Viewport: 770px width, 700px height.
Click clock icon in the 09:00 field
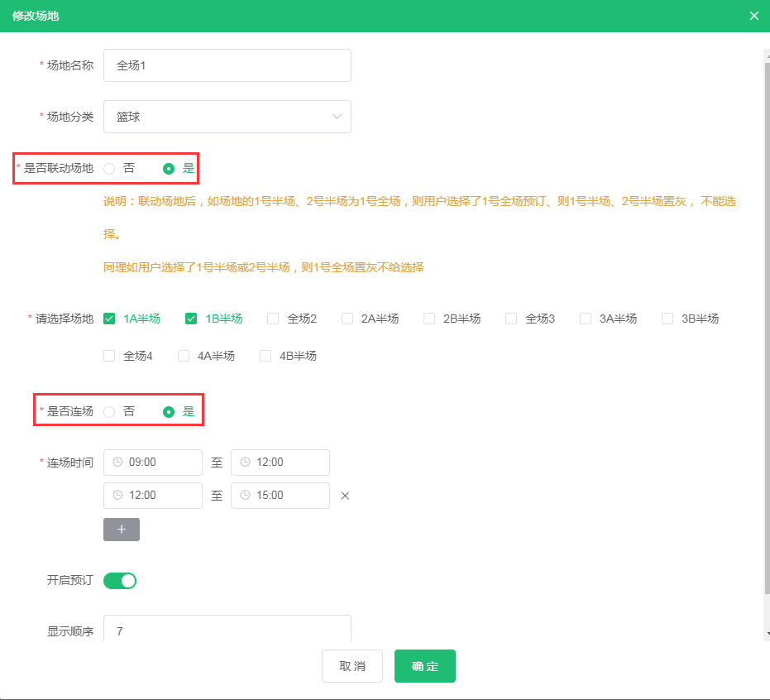pos(117,463)
